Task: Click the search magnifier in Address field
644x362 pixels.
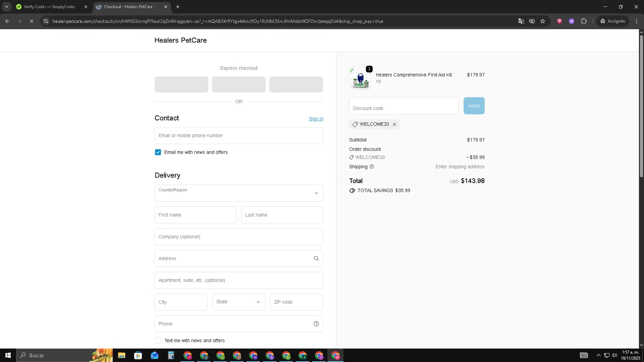Action: pyautogui.click(x=316, y=259)
